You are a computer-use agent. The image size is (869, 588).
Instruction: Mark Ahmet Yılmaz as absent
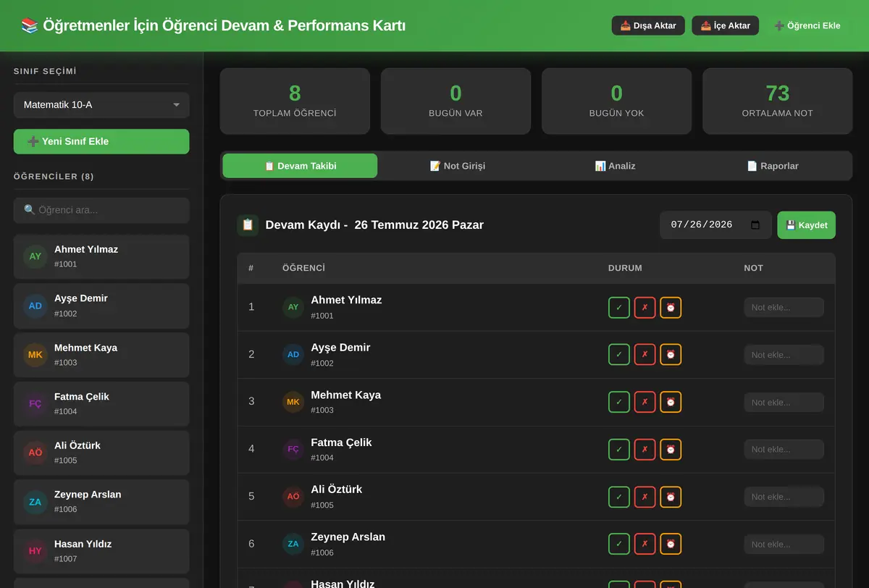tap(645, 308)
